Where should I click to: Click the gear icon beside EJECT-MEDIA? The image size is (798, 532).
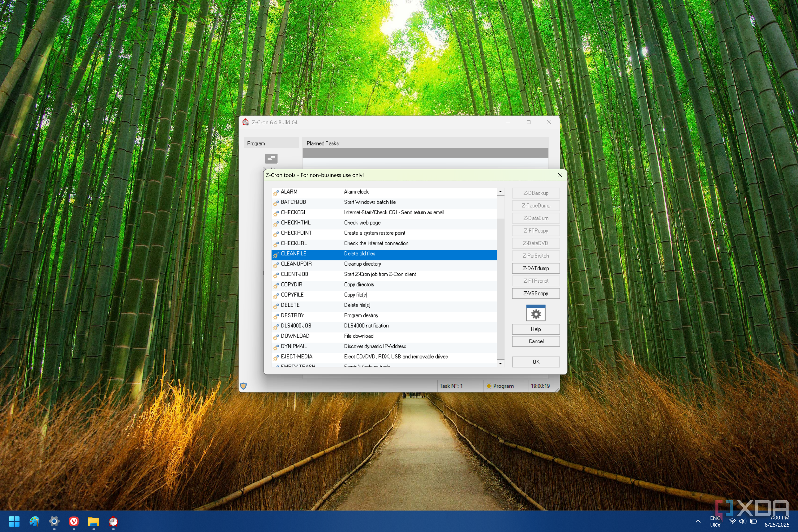(276, 357)
